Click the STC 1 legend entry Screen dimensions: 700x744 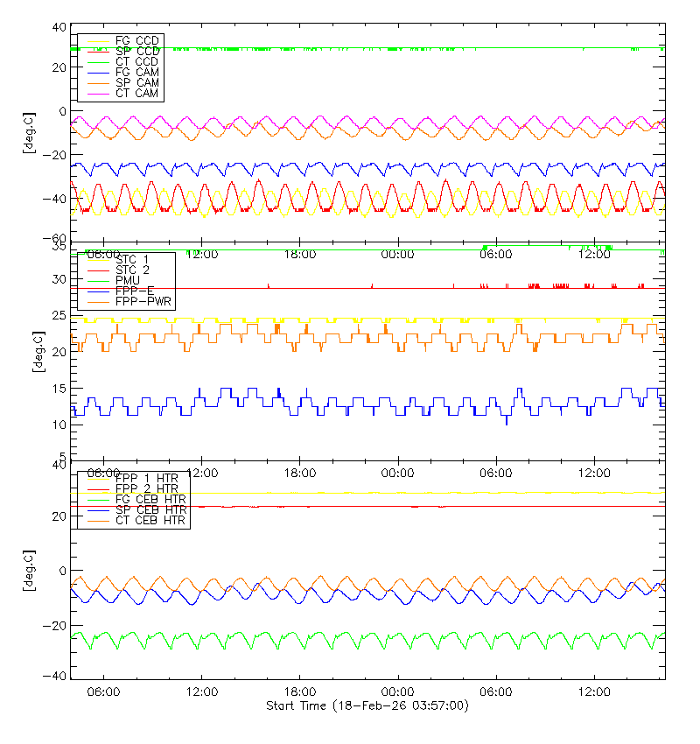(x=132, y=259)
